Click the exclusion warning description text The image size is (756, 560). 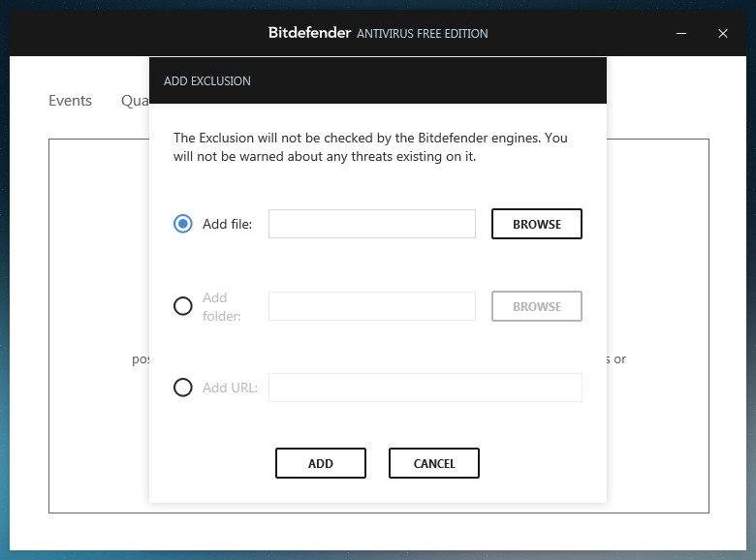click(370, 147)
